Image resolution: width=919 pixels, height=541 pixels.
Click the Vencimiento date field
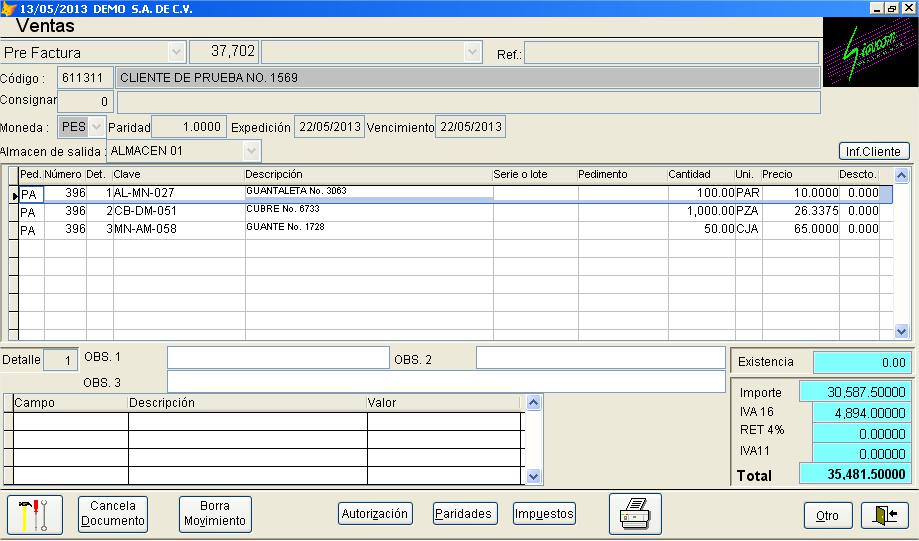pyautogui.click(x=471, y=127)
